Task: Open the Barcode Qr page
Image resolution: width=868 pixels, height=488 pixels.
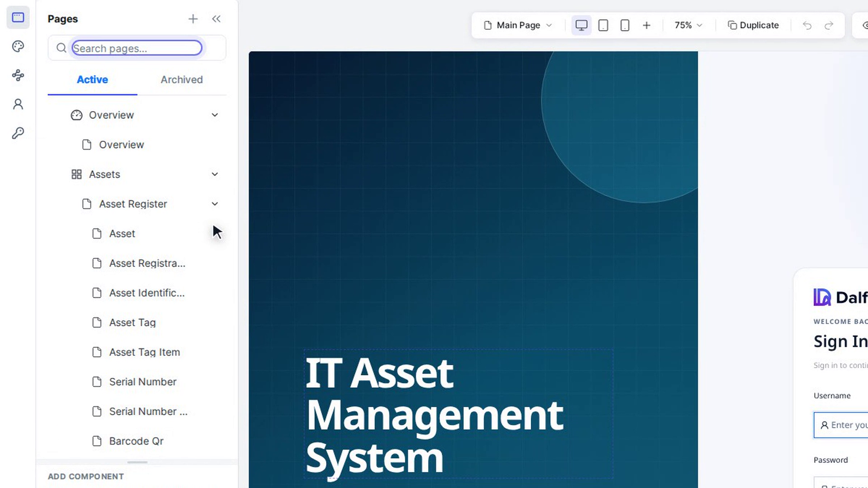Action: 136,441
